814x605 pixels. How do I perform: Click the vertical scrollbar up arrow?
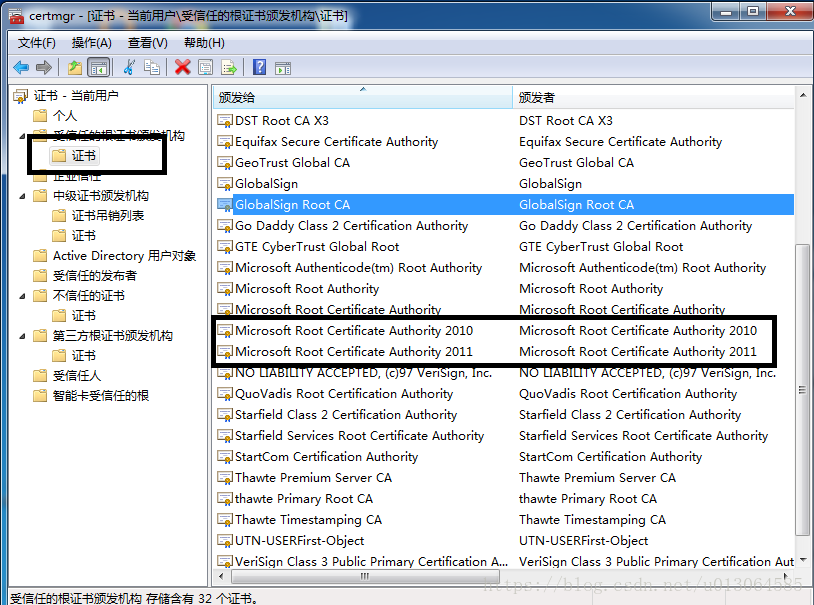point(803,95)
